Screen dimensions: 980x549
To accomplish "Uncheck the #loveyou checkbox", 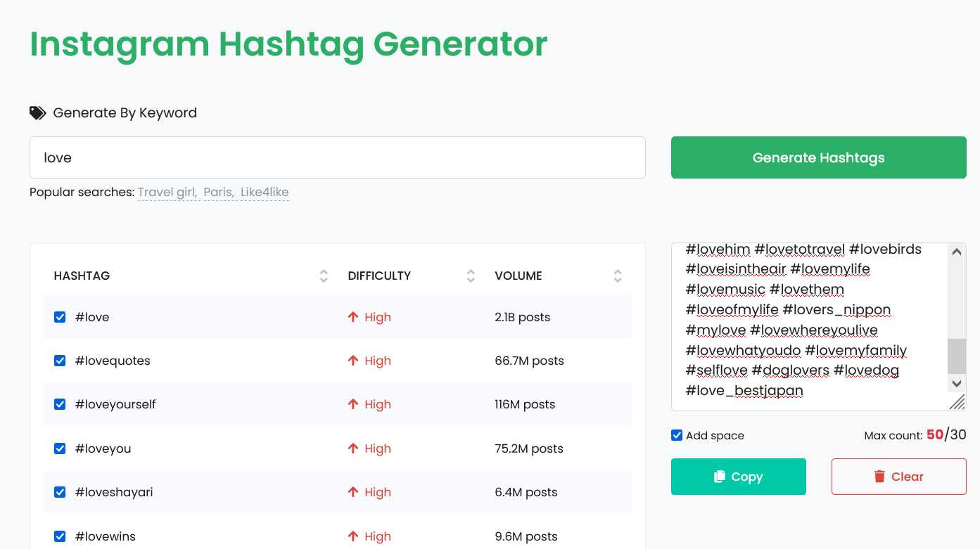I will pos(60,448).
